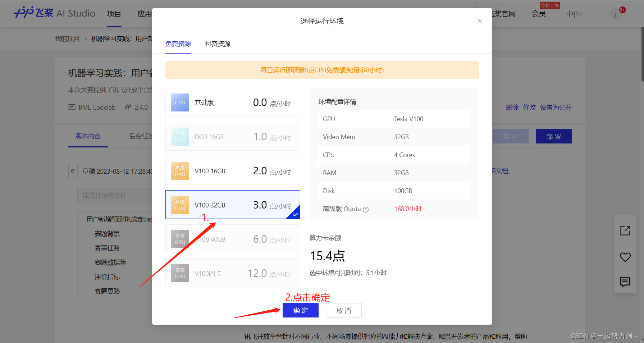This screenshot has height=343, width=644.
Task: Click the 高级 GPU icon of V100 32GB
Action: [180, 205]
